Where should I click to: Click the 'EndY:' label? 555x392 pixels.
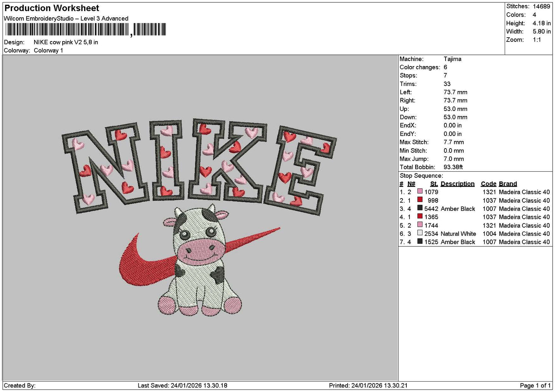pos(408,134)
